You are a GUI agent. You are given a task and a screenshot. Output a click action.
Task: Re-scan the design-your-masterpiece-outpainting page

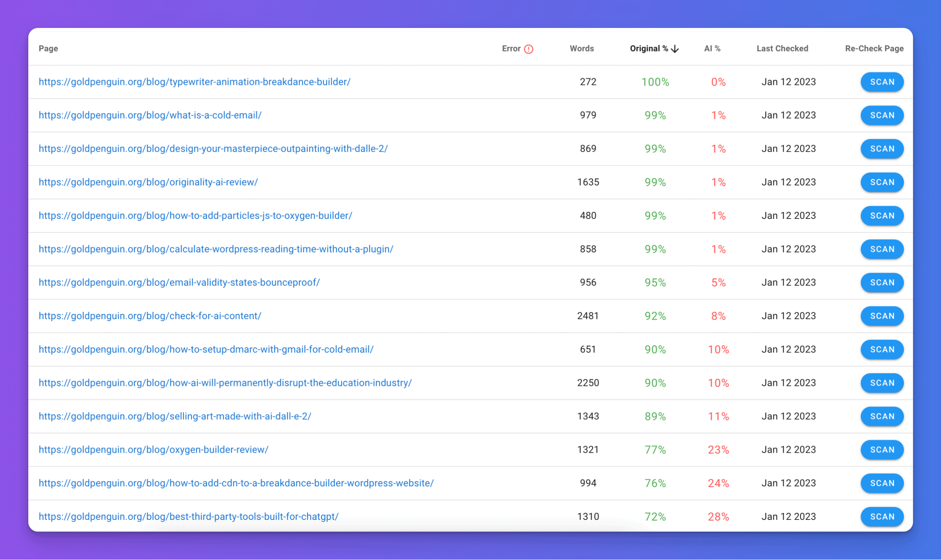(882, 149)
